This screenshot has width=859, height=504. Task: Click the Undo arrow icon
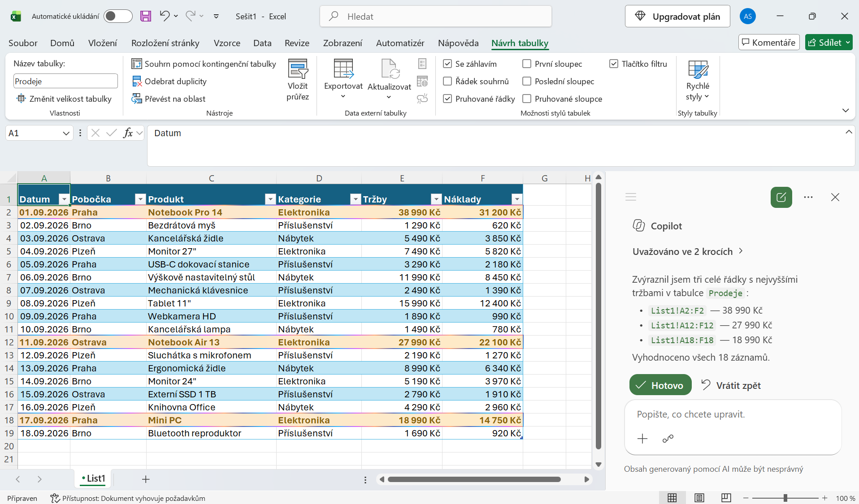tap(165, 16)
